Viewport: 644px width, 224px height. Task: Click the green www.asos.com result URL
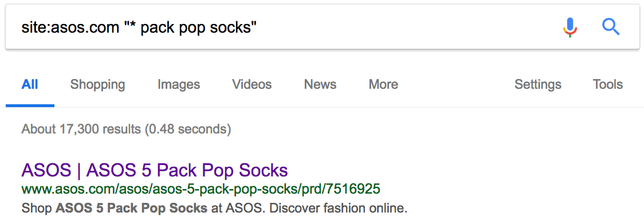coord(201,189)
